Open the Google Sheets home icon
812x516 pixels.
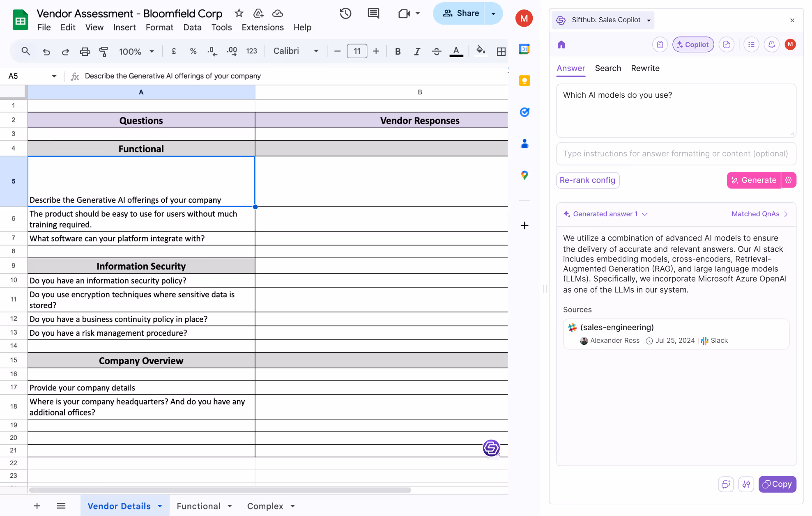coord(20,20)
